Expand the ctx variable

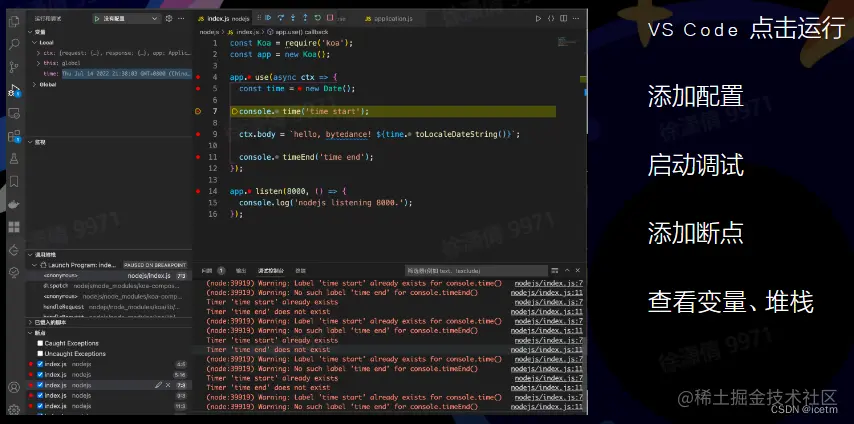click(39, 53)
